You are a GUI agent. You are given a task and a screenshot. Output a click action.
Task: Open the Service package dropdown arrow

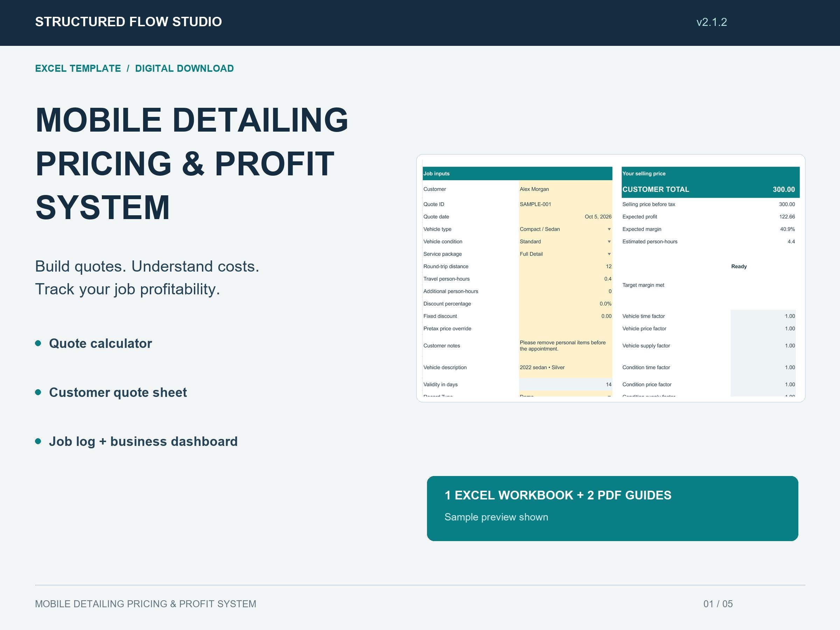[x=609, y=254]
